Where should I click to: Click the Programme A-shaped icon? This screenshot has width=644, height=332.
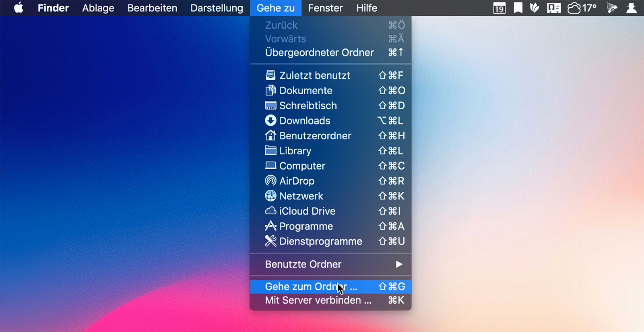[x=270, y=226]
